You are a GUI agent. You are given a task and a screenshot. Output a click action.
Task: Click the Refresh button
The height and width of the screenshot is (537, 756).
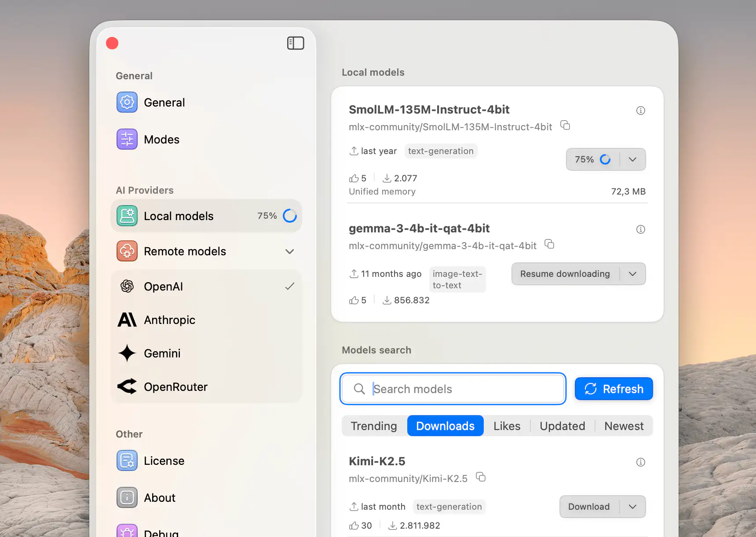click(614, 389)
